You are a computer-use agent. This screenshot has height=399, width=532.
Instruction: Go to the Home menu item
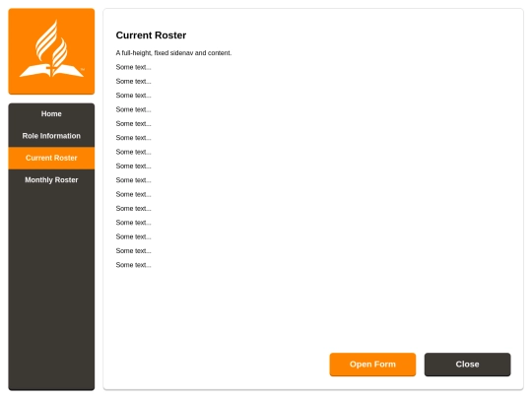pos(51,114)
